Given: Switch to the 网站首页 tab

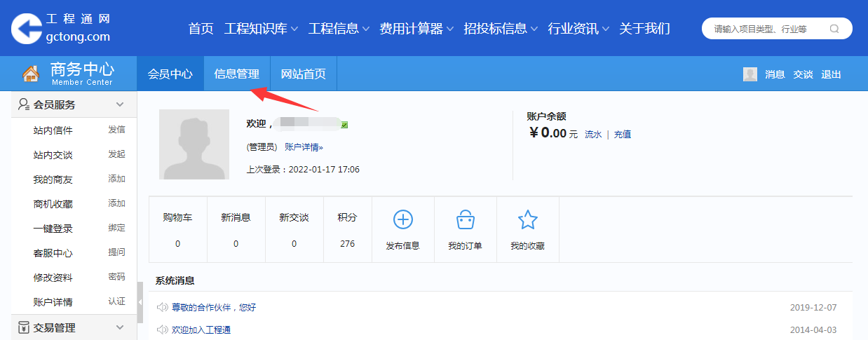Looking at the screenshot, I should click(x=303, y=74).
